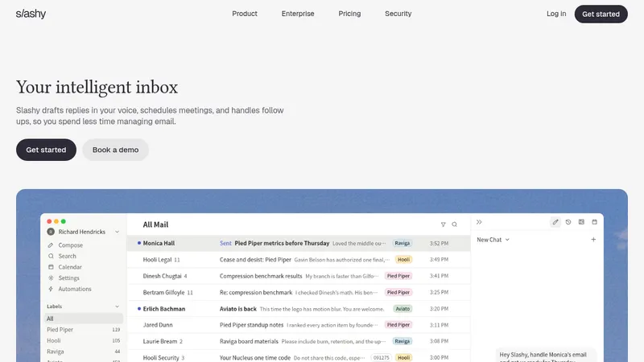
Task: Open Raviga board materials email
Action: (299, 341)
